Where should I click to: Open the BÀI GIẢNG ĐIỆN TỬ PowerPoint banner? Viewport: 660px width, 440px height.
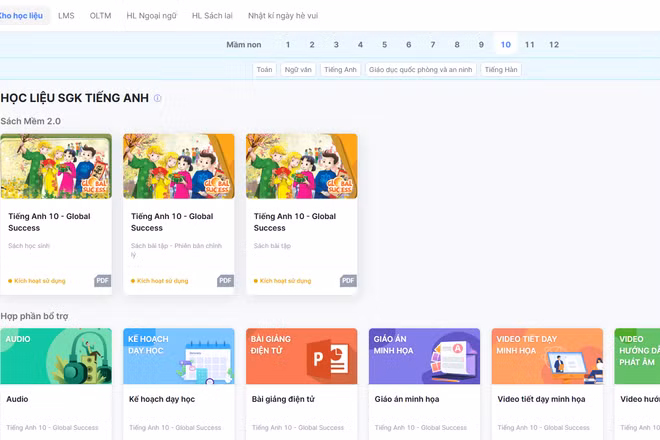(302, 356)
